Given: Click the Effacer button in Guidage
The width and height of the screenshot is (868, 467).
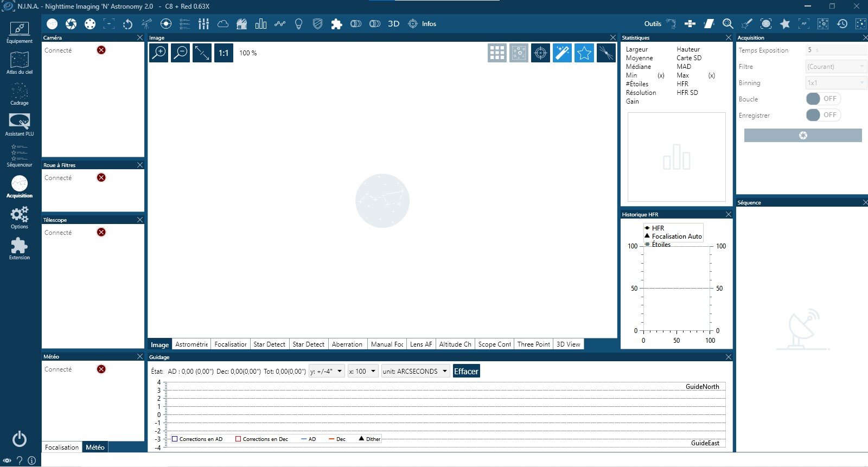Looking at the screenshot, I should 466,371.
